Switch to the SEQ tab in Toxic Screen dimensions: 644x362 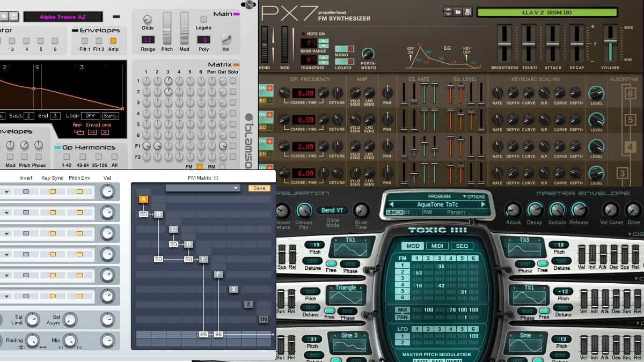(462, 246)
